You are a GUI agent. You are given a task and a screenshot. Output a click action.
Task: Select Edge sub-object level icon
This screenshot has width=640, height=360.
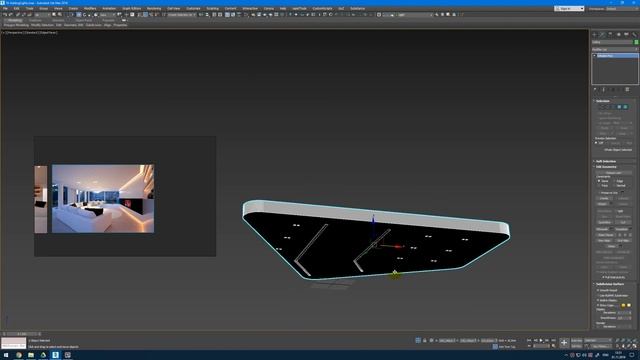tap(608, 107)
